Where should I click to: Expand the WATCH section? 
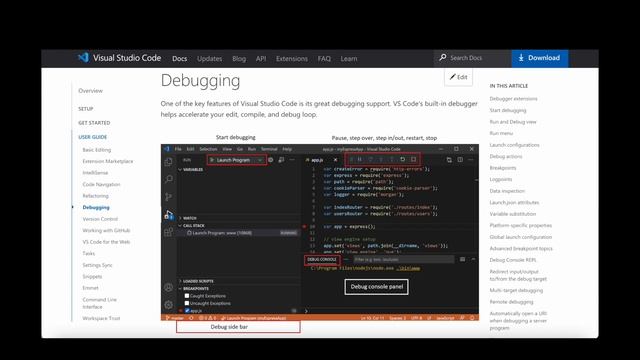tap(188, 218)
